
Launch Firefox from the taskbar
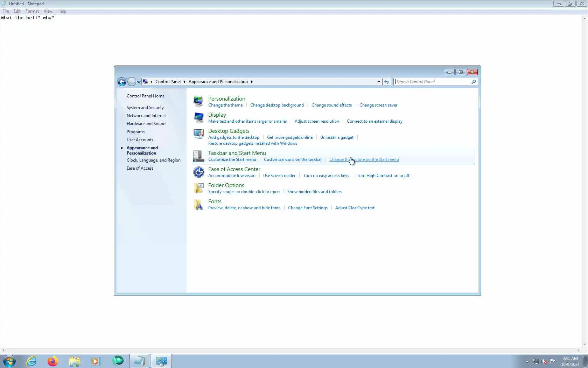52,361
